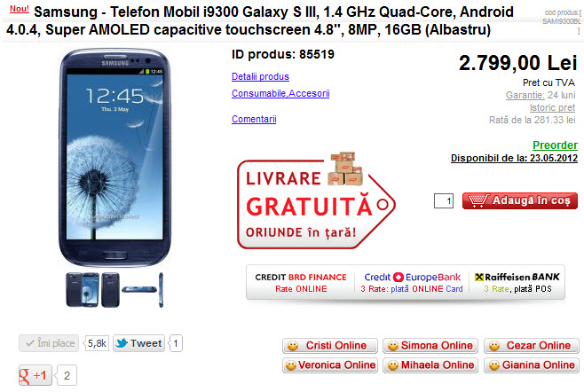The width and height of the screenshot is (584, 392).
Task: Open the Detalii produs link
Action: (260, 76)
